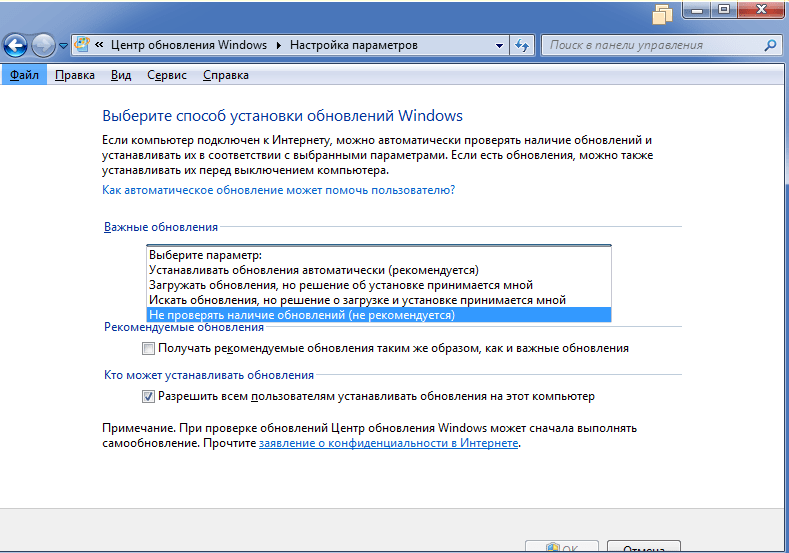Choose 'Устанавливать обновления автоматически (рекомендуется)'
The height and width of the screenshot is (553, 789).
tap(379, 270)
